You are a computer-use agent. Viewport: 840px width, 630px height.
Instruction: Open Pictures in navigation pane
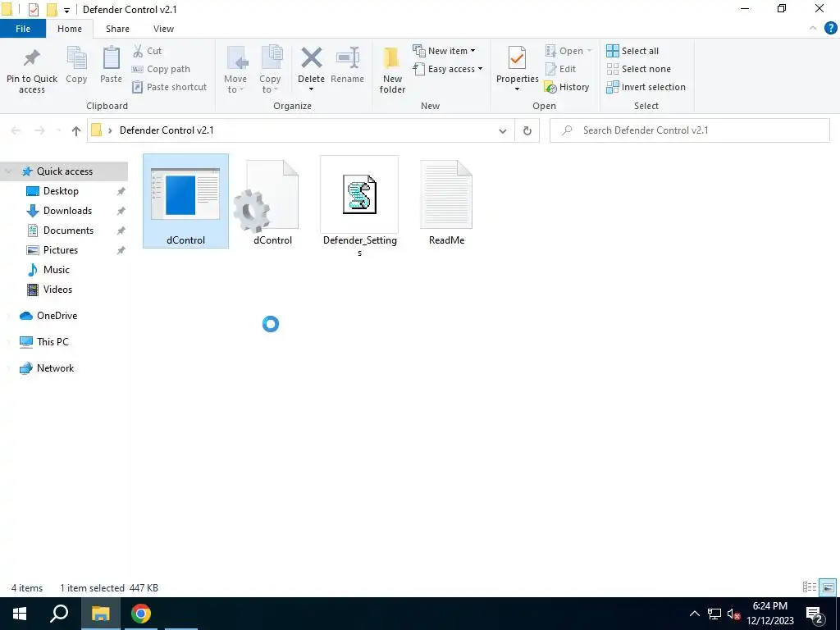[x=61, y=250]
